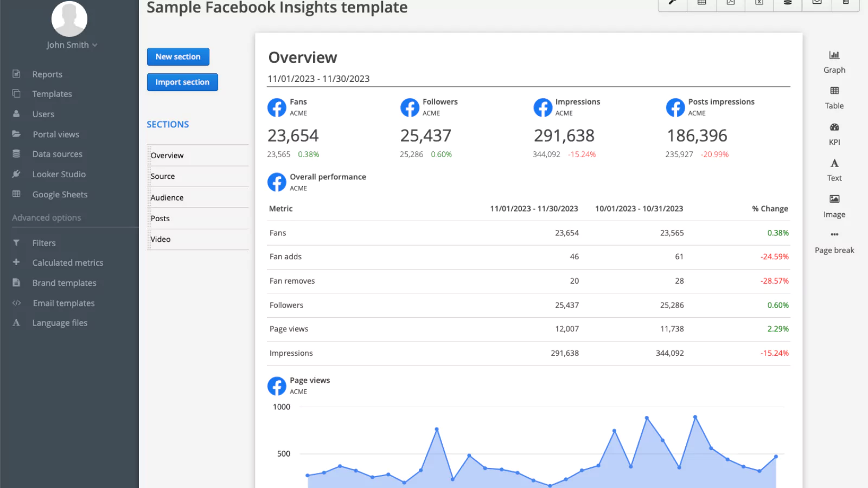Open Language files page
The width and height of the screenshot is (868, 488).
[60, 323]
